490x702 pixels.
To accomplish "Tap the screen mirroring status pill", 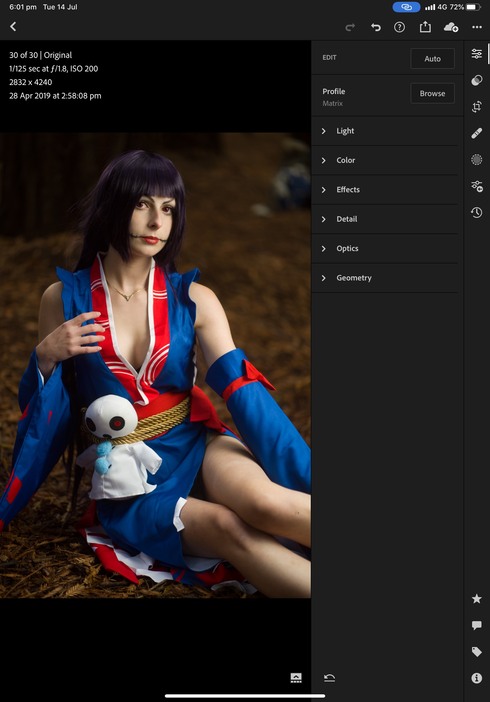I will 406,7.
